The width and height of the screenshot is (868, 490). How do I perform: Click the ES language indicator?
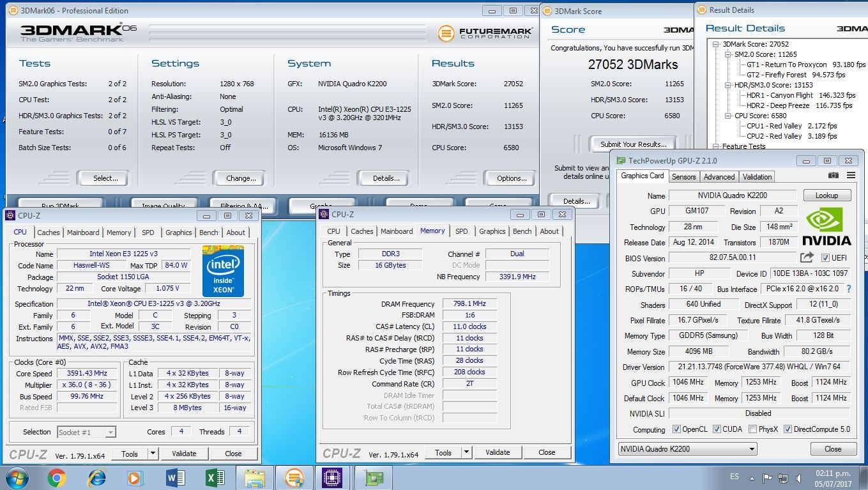click(x=735, y=477)
